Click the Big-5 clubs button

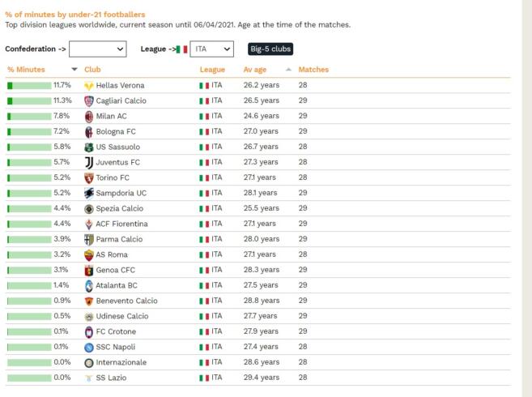pos(270,49)
